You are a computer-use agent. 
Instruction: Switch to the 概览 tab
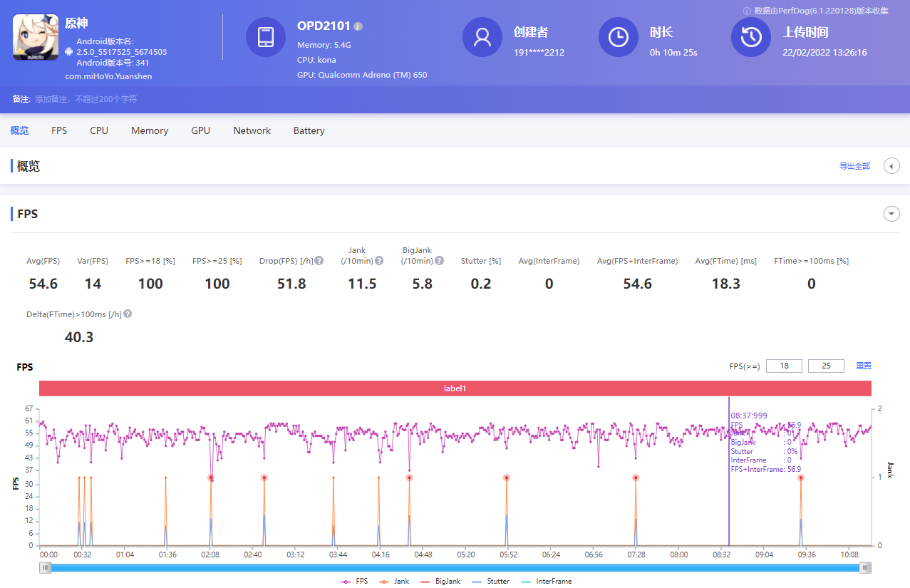(x=20, y=130)
